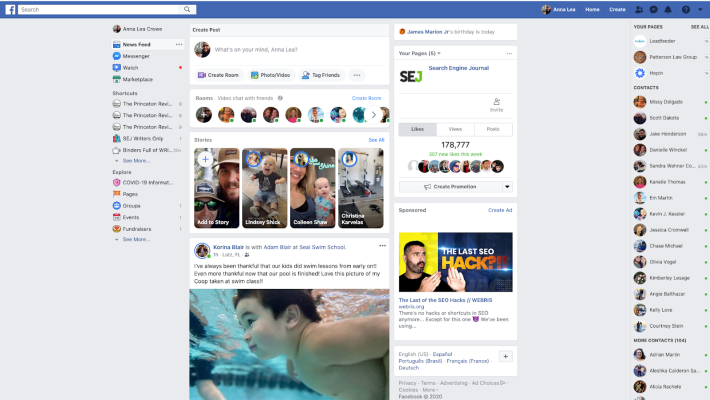This screenshot has height=400, width=710.
Task: Open the Your Pages (5) dropdown
Action: pyautogui.click(x=421, y=53)
